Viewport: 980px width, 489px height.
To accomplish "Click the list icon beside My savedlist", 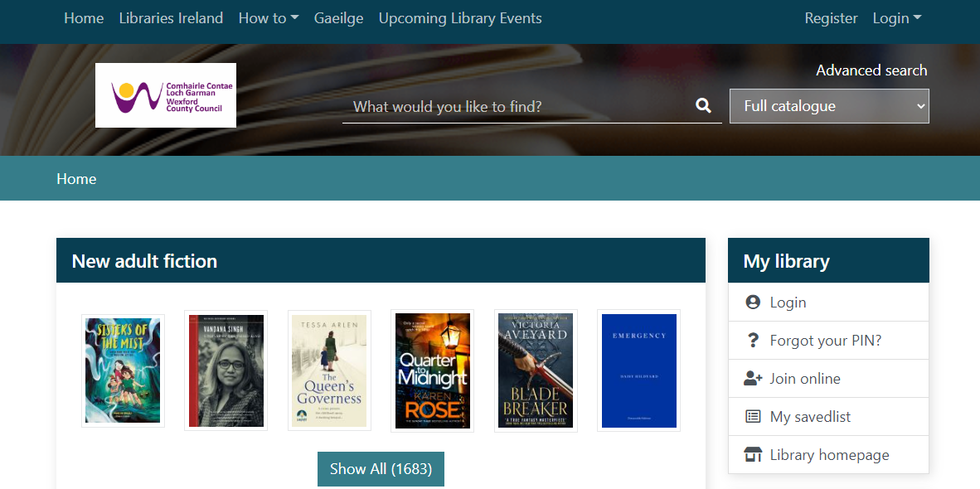I will pyautogui.click(x=753, y=417).
